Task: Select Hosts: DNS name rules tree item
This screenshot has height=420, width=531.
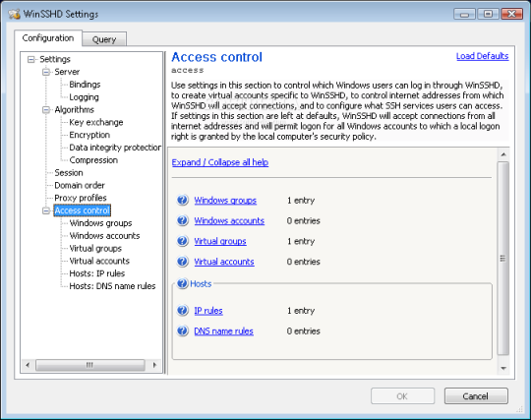Action: (x=112, y=286)
